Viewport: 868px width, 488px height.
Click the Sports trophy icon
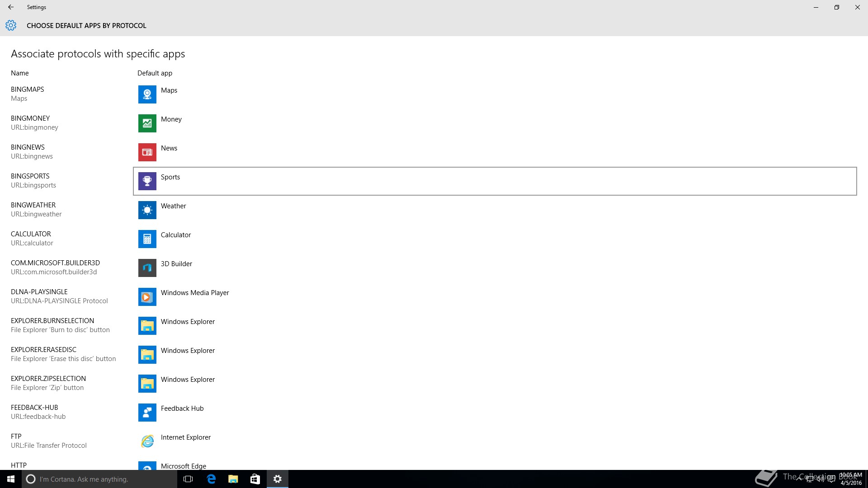click(x=147, y=181)
